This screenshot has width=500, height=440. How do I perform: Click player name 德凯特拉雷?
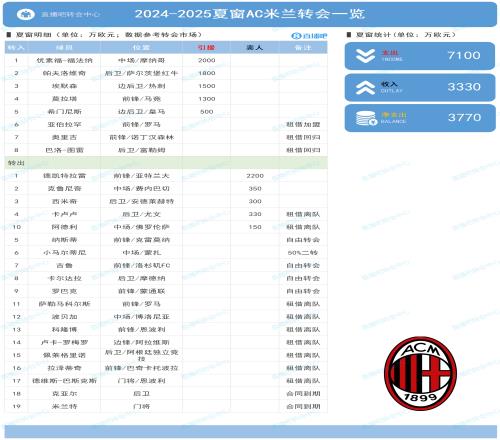[64, 176]
